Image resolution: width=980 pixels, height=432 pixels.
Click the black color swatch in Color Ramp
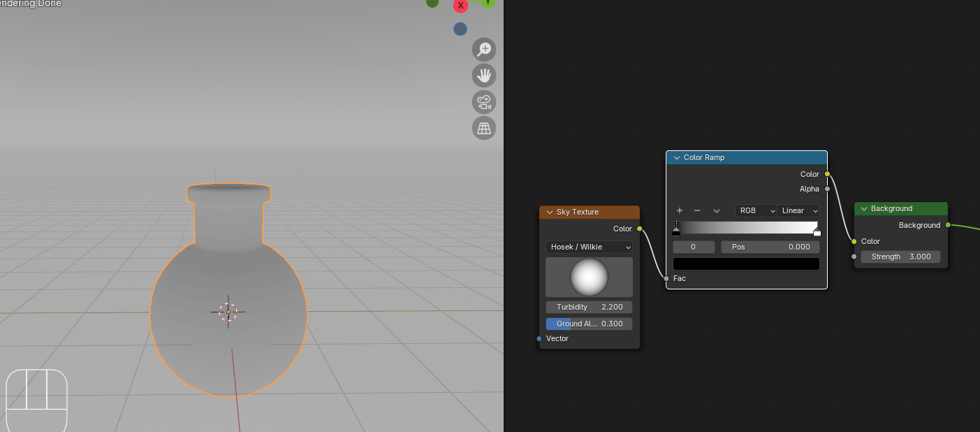click(745, 264)
